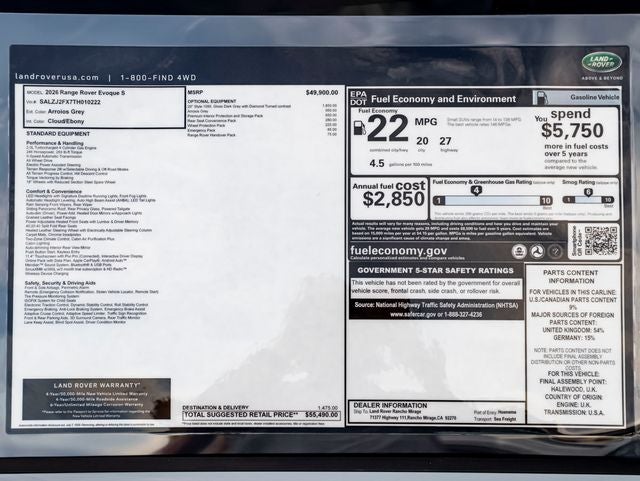Click the gas pump icon beside 22 MPG

coord(359,128)
